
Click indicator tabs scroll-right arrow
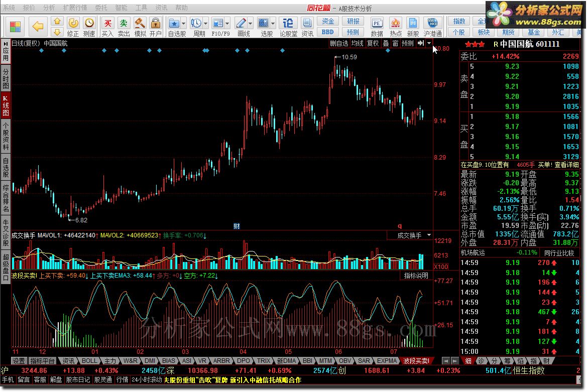454,361
